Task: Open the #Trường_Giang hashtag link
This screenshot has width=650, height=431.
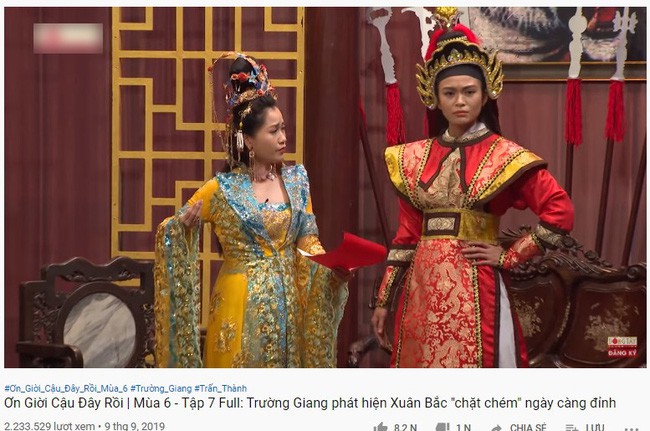Action: point(161,388)
